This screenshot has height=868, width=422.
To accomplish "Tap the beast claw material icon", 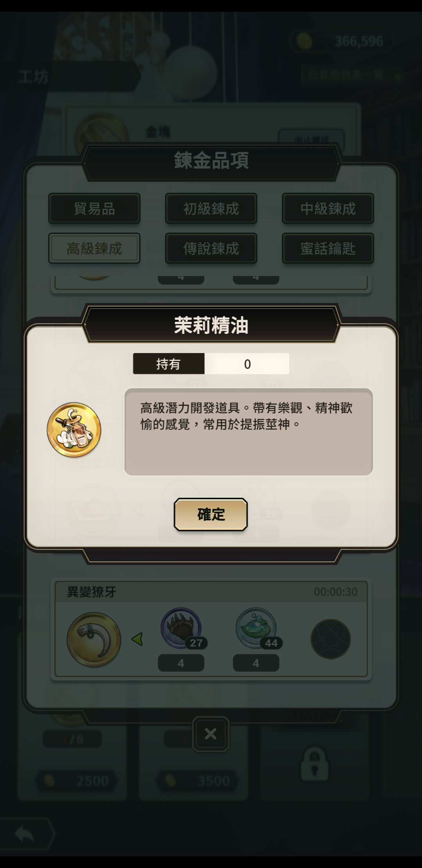I will (181, 628).
